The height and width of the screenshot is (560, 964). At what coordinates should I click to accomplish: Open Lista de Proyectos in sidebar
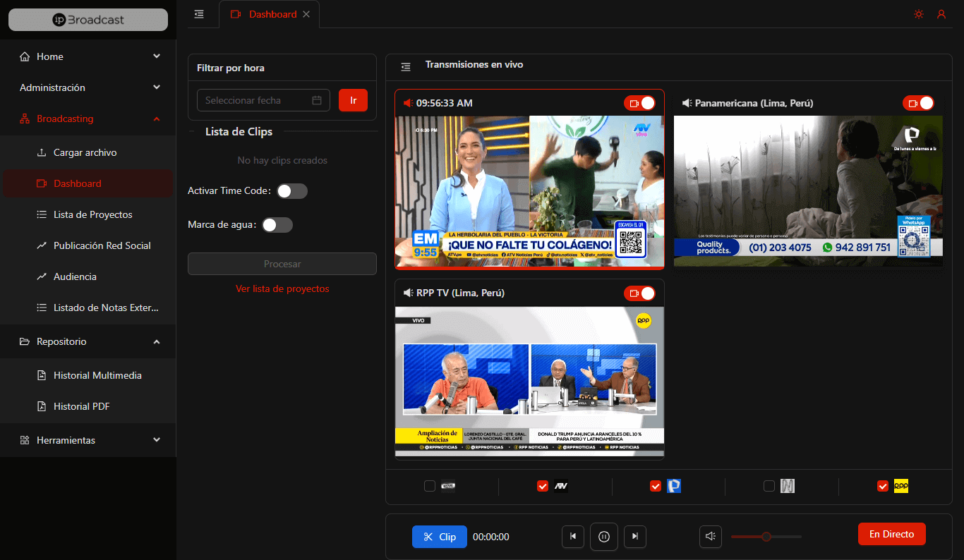pyautogui.click(x=92, y=214)
